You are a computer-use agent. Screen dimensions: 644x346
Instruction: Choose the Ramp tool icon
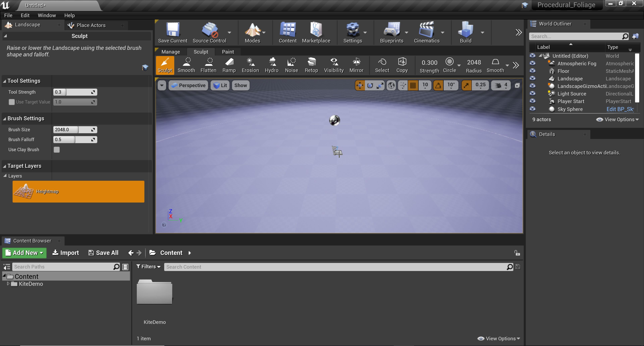[x=229, y=65]
